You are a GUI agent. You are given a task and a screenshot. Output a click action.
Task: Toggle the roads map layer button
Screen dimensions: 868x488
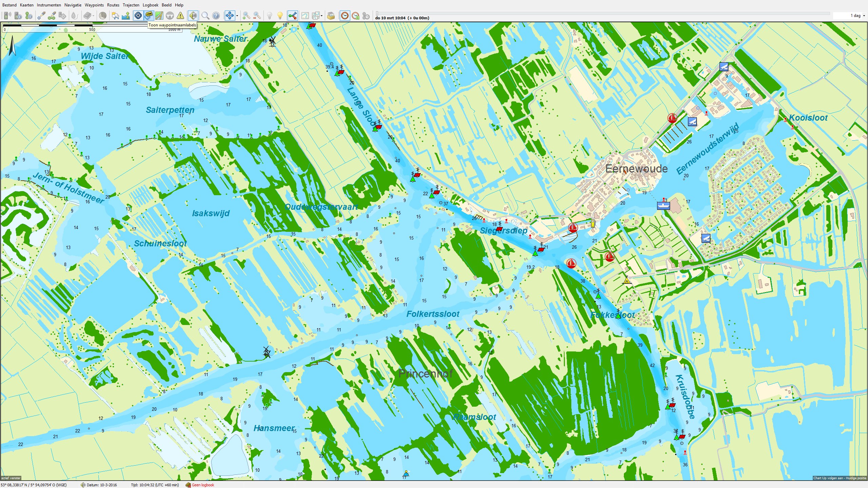tap(159, 16)
